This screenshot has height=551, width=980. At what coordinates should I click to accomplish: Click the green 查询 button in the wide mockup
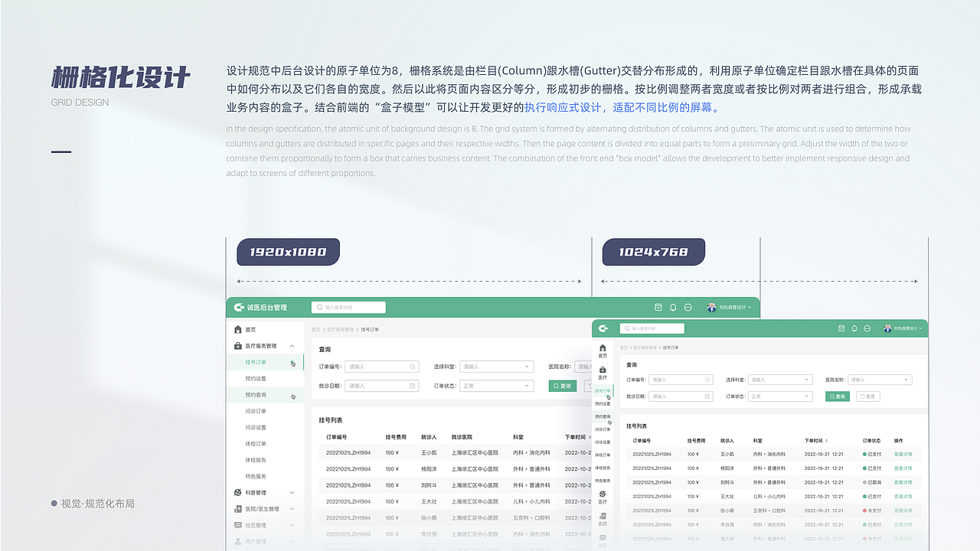563,386
